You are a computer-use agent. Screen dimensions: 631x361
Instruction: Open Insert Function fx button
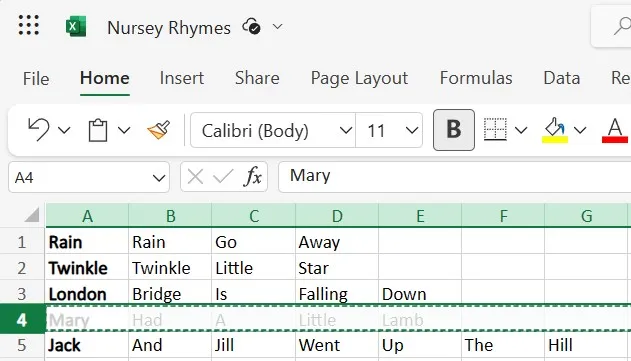(x=253, y=177)
